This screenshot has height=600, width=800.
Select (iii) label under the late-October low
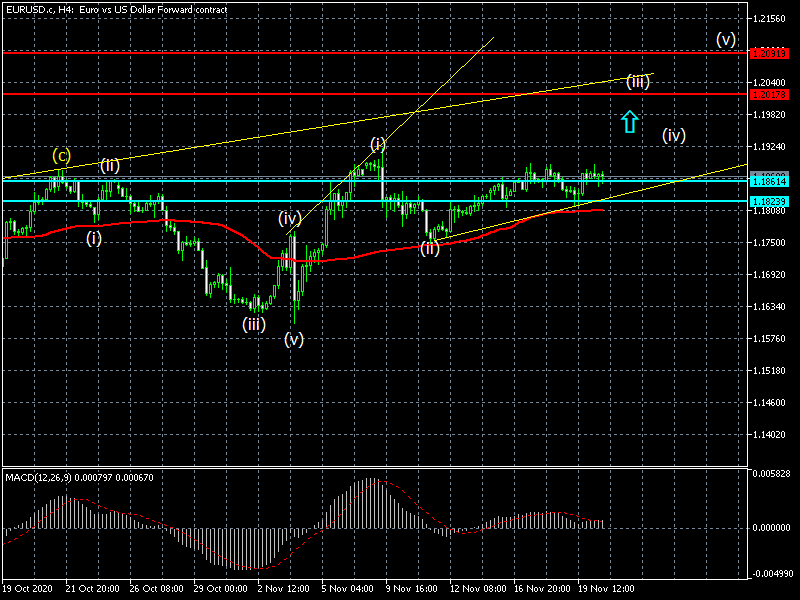pos(254,324)
